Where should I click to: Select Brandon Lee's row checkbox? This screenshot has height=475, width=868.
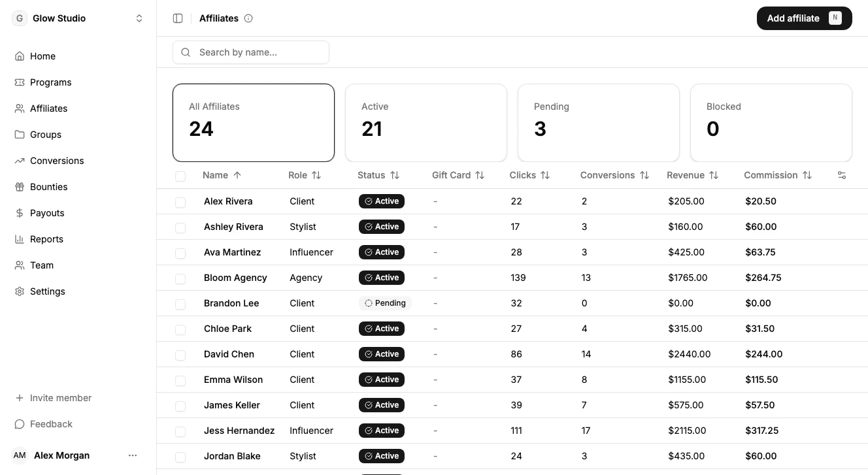[180, 304]
